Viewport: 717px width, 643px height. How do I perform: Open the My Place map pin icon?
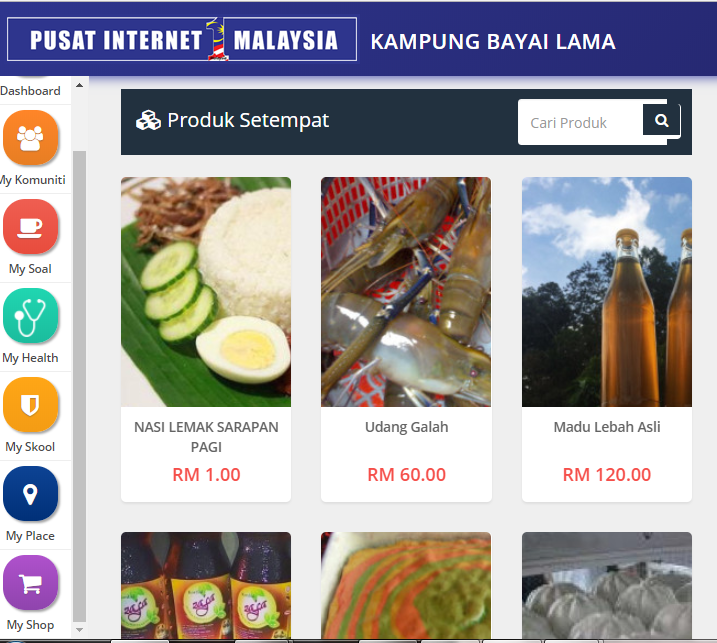coord(31,493)
